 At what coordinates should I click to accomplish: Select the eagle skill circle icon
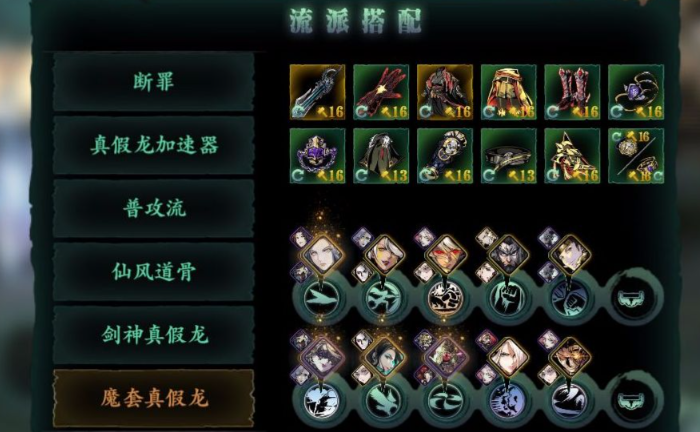[383, 400]
